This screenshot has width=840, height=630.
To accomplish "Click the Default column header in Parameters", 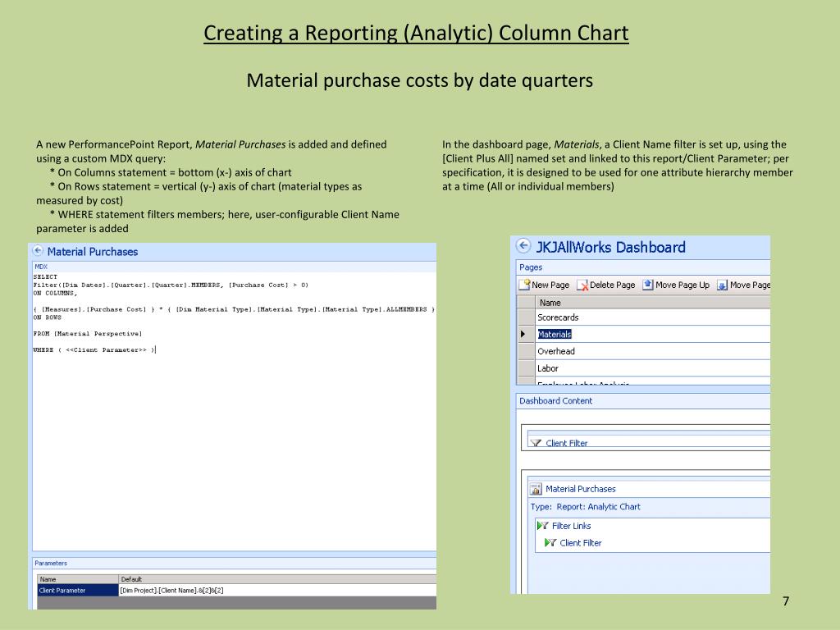I will (277, 579).
